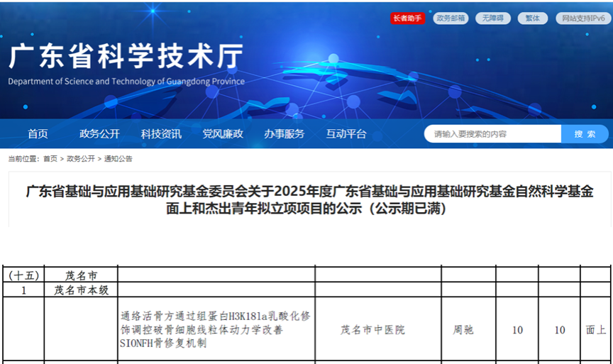Click the 广东省科学技术厅 site logo

[126, 57]
